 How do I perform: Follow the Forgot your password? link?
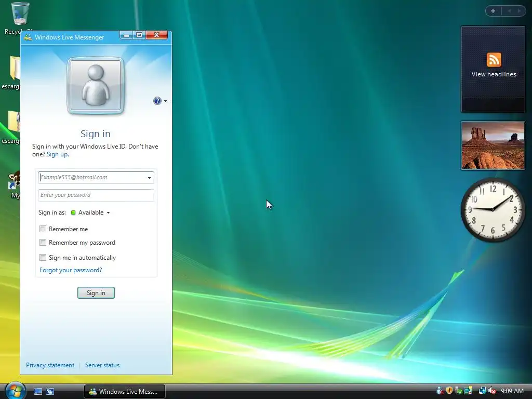(71, 270)
